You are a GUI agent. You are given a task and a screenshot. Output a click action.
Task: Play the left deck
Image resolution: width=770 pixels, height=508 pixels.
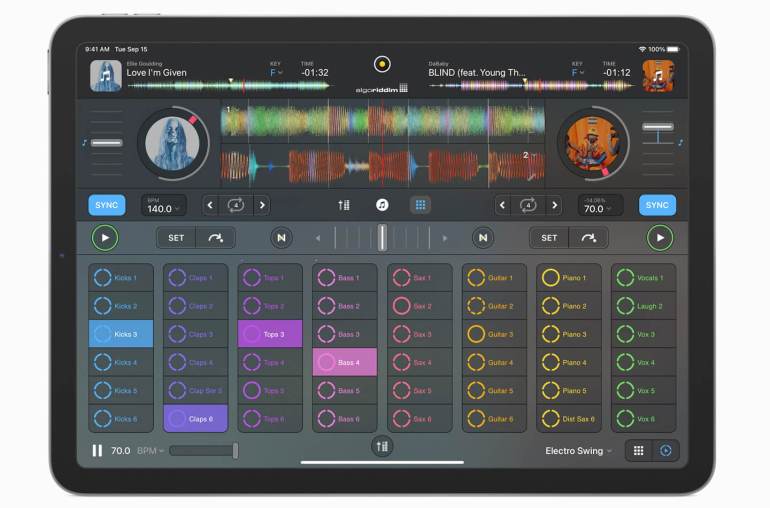(x=105, y=238)
